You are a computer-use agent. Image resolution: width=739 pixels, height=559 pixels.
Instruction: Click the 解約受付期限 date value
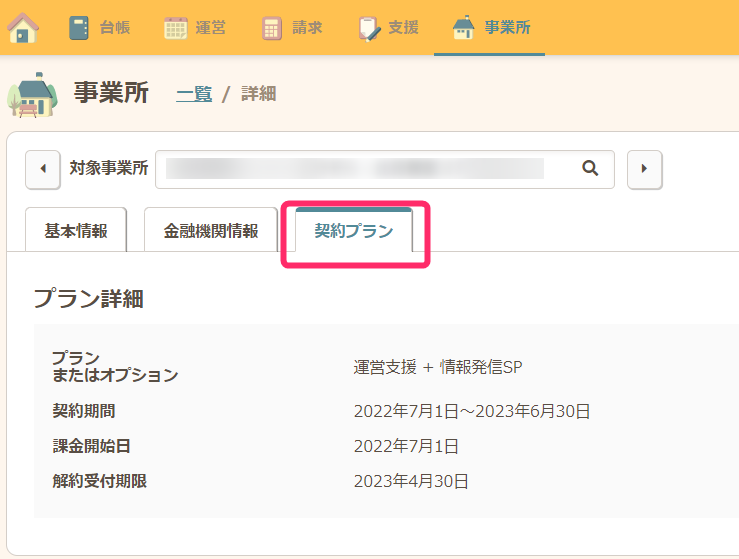pyautogui.click(x=411, y=481)
